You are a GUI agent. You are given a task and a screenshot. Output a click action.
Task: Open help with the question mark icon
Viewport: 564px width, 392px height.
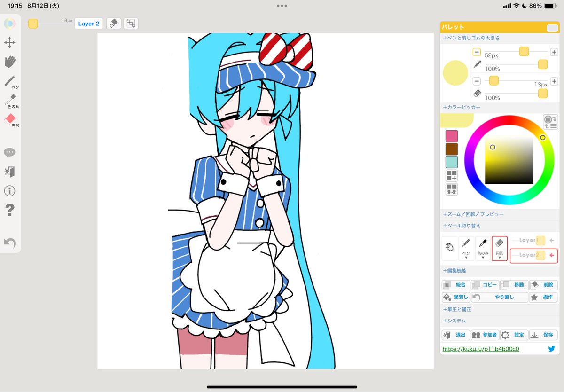tap(9, 210)
